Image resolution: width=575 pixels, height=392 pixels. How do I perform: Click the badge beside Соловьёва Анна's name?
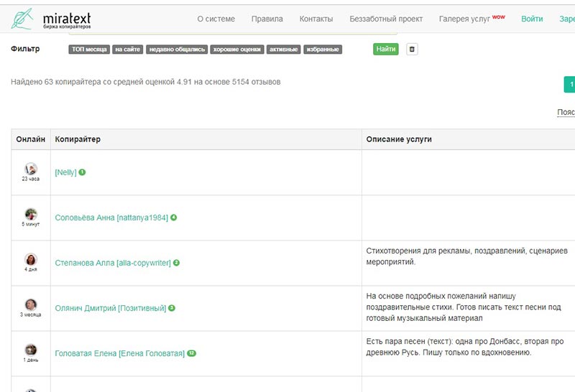point(174,218)
